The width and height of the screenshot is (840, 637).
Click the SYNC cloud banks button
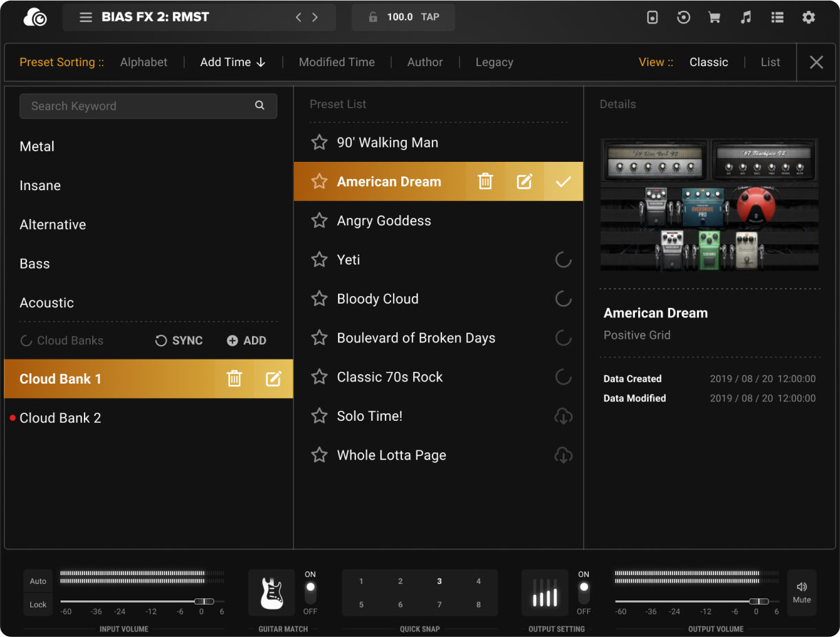(179, 341)
